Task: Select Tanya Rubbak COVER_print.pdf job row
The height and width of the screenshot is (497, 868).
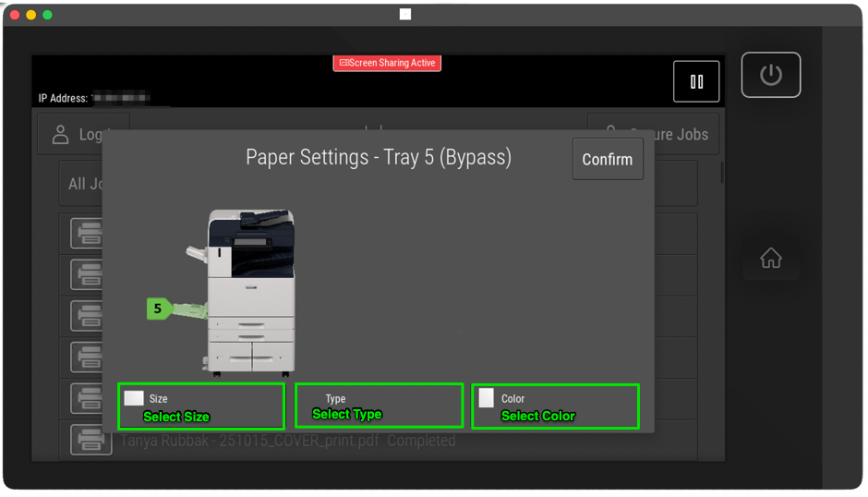Action: [378, 441]
